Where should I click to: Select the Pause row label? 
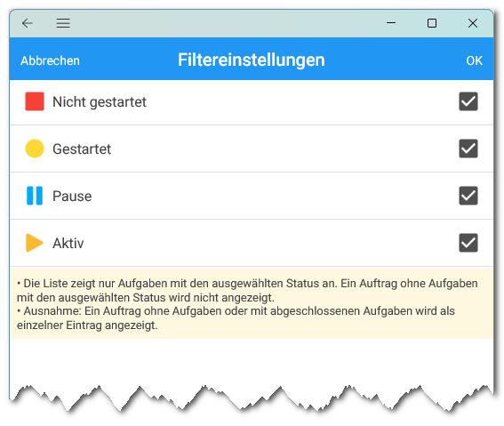pos(72,197)
